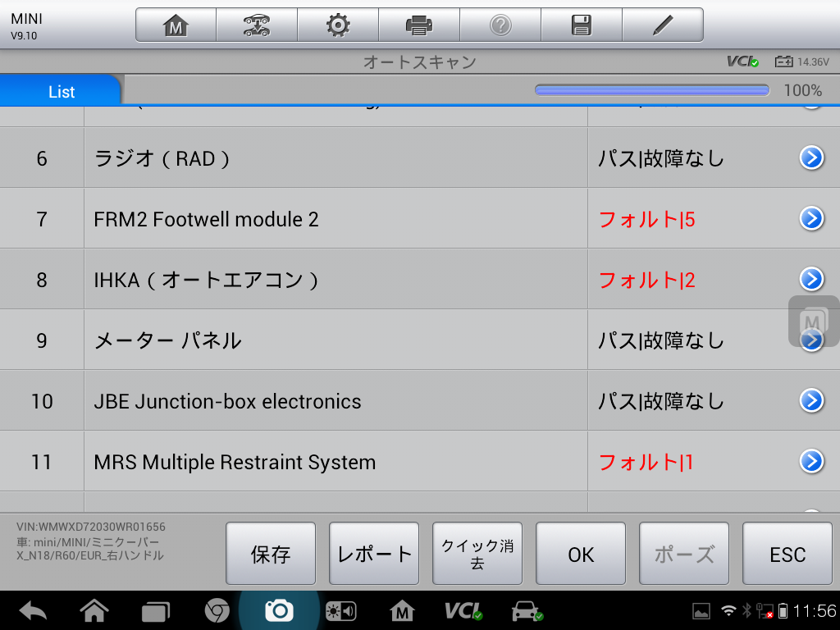Select row MRS Multiple Restraint System
The height and width of the screenshot is (630, 840).
click(420, 461)
